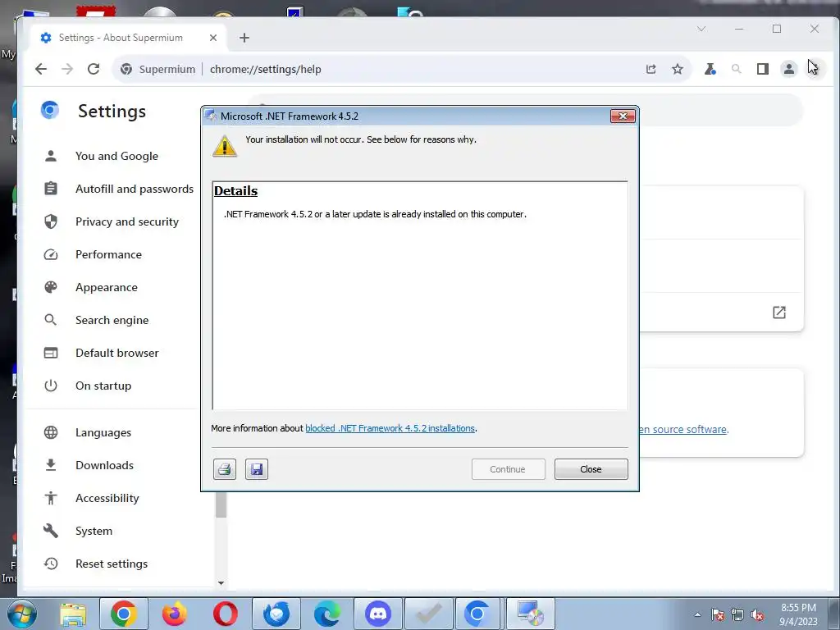Open Discord from the taskbar
The image size is (840, 630).
[378, 614]
